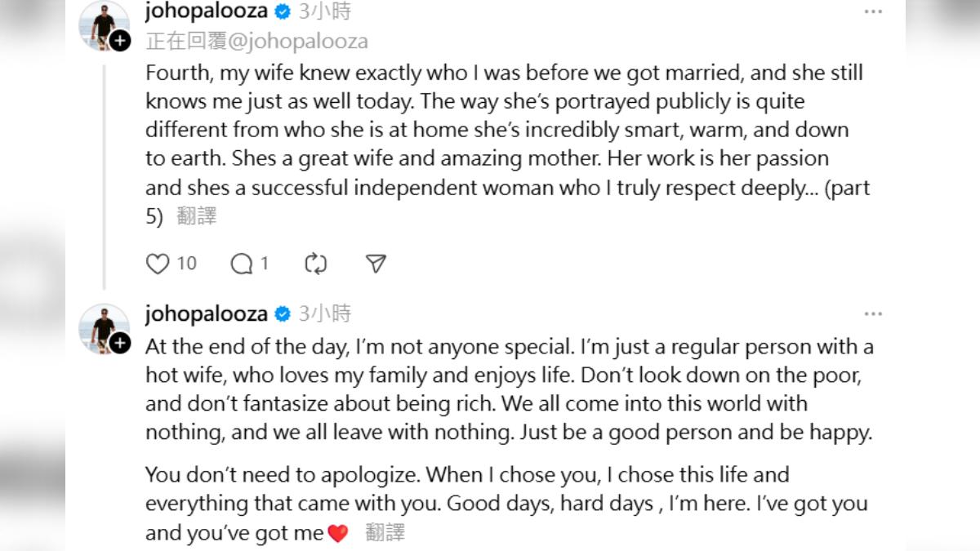980x551 pixels.
Task: Click the like count 10
Action: point(187,264)
